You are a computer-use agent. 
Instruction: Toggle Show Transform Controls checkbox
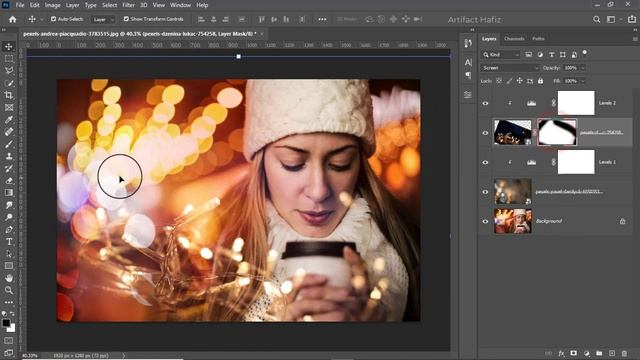pyautogui.click(x=126, y=19)
